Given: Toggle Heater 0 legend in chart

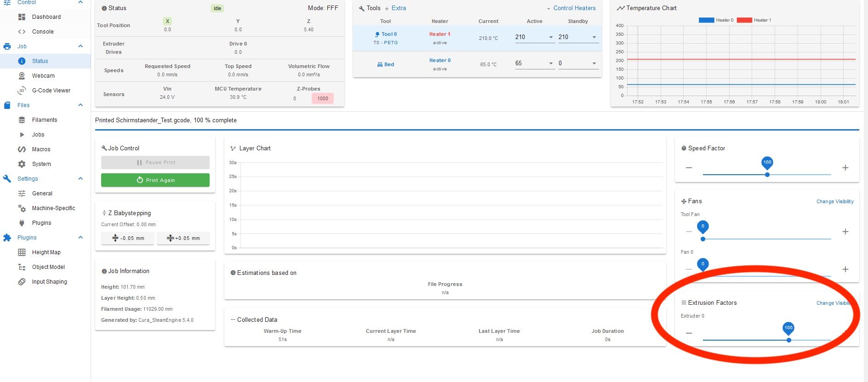Looking at the screenshot, I should 716,20.
